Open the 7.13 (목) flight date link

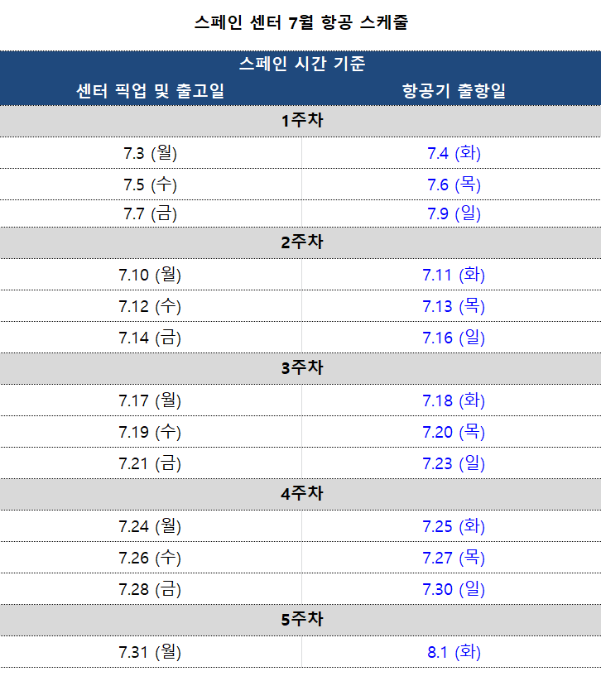[454, 306]
